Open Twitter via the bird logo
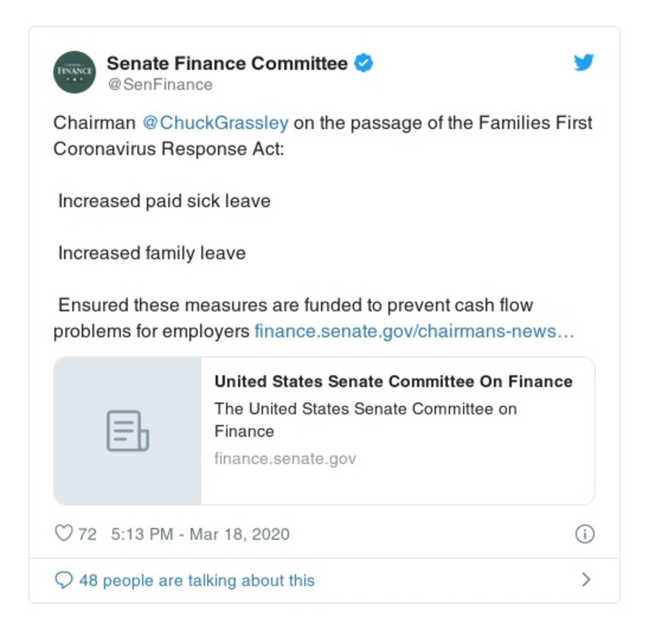Image resolution: width=649 pixels, height=644 pixels. point(584,63)
